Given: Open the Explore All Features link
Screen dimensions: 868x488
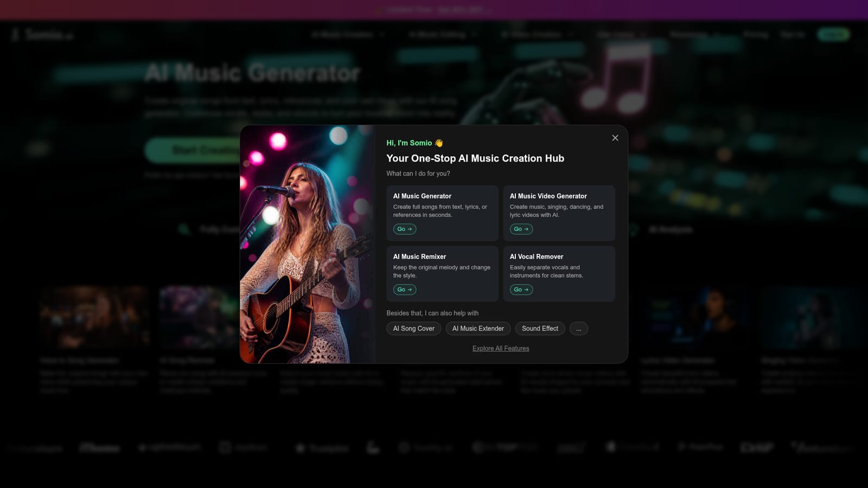Looking at the screenshot, I should (x=501, y=349).
